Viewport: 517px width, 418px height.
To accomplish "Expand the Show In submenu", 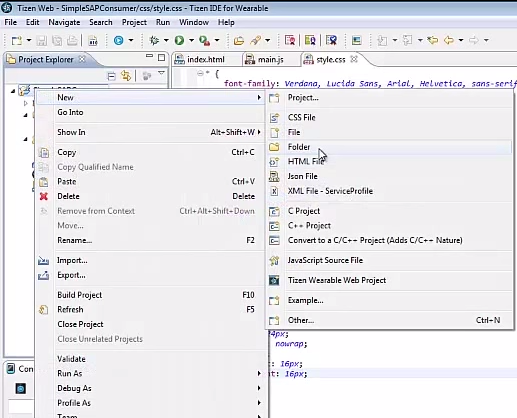I will point(150,132).
